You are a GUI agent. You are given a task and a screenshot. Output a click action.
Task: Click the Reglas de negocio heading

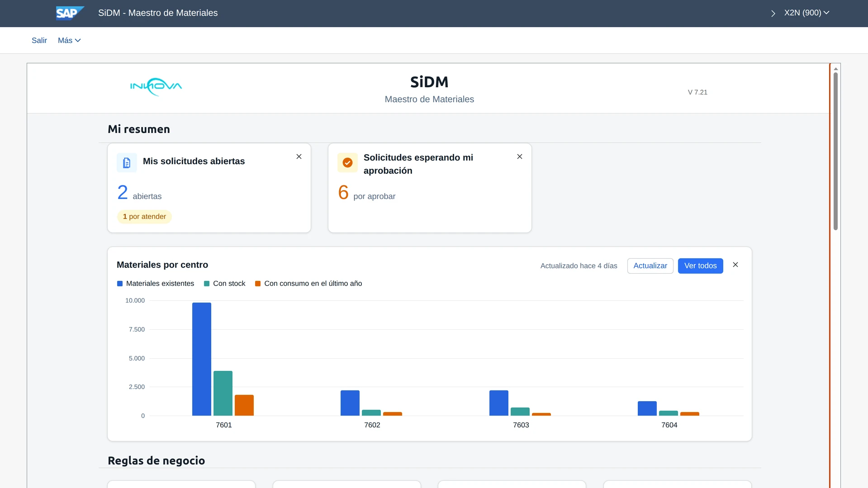(156, 461)
